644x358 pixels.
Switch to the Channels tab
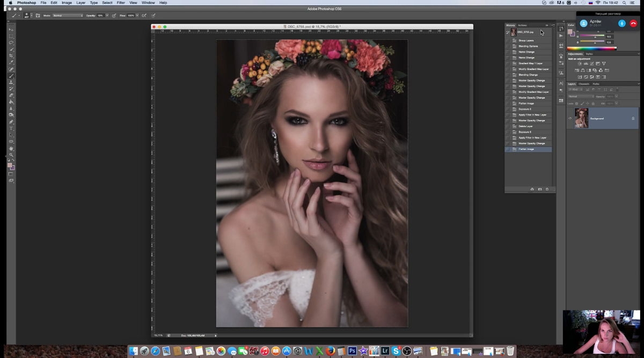click(584, 84)
